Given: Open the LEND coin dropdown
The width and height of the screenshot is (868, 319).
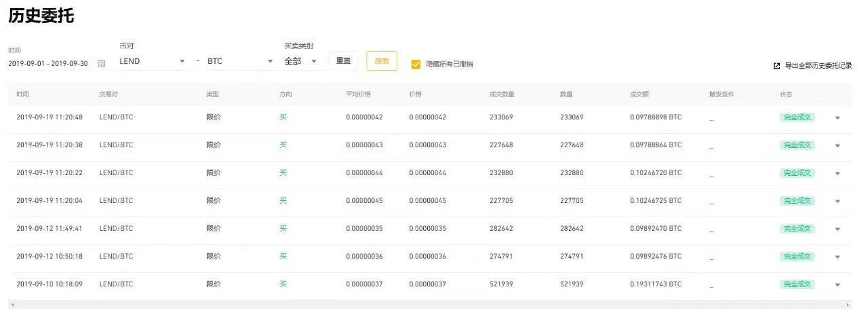Looking at the screenshot, I should pos(152,61).
